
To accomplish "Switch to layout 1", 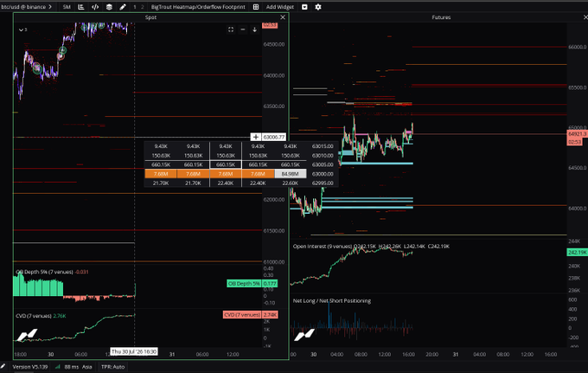I will click(135, 7).
